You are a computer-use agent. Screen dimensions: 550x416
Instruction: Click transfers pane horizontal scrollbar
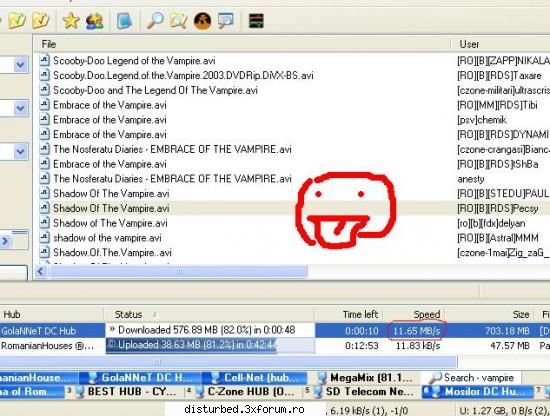click(228, 361)
